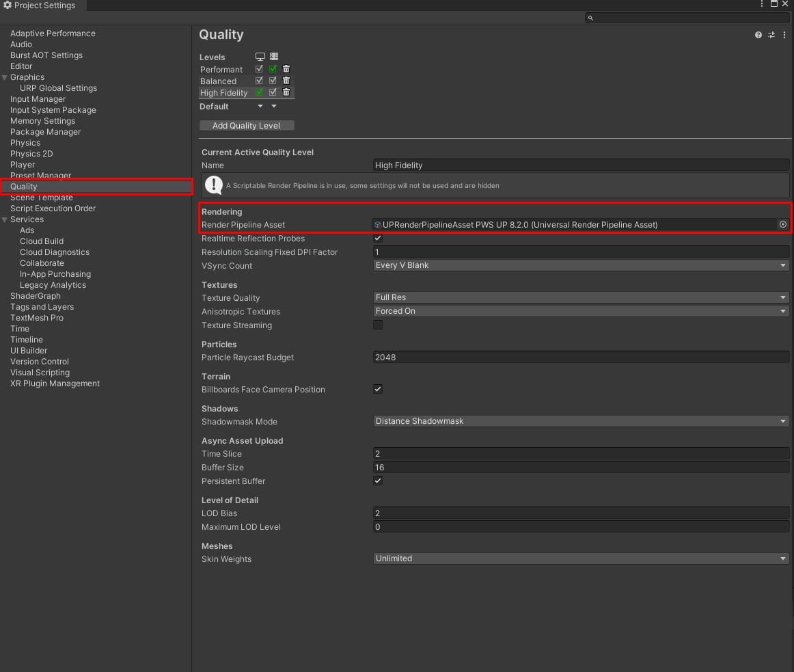Disable Realtime Reflection Probes checkbox
Screen dimensions: 794x672
[x=378, y=239]
